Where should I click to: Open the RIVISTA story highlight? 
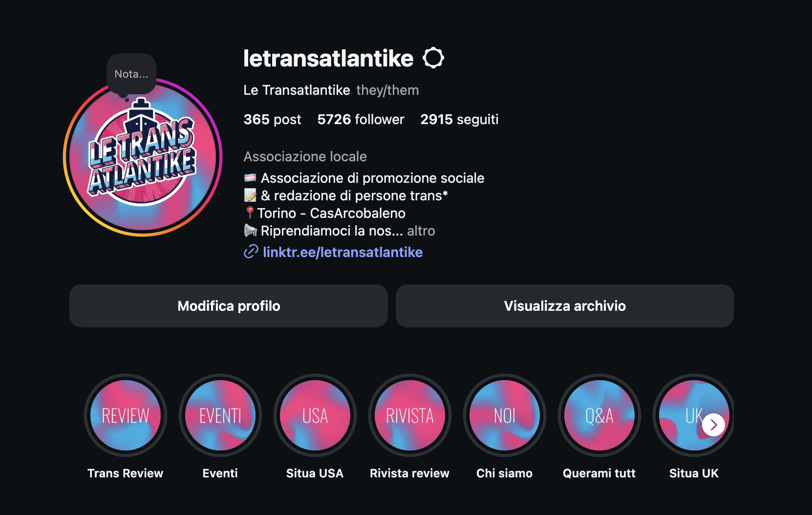pos(410,415)
